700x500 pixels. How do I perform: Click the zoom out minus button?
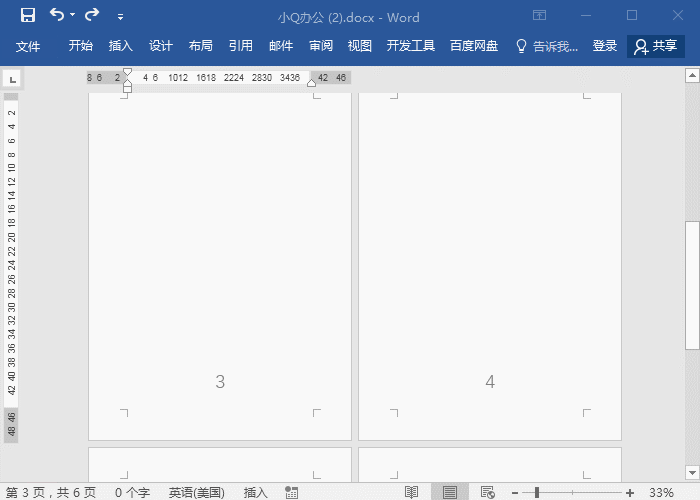point(515,493)
